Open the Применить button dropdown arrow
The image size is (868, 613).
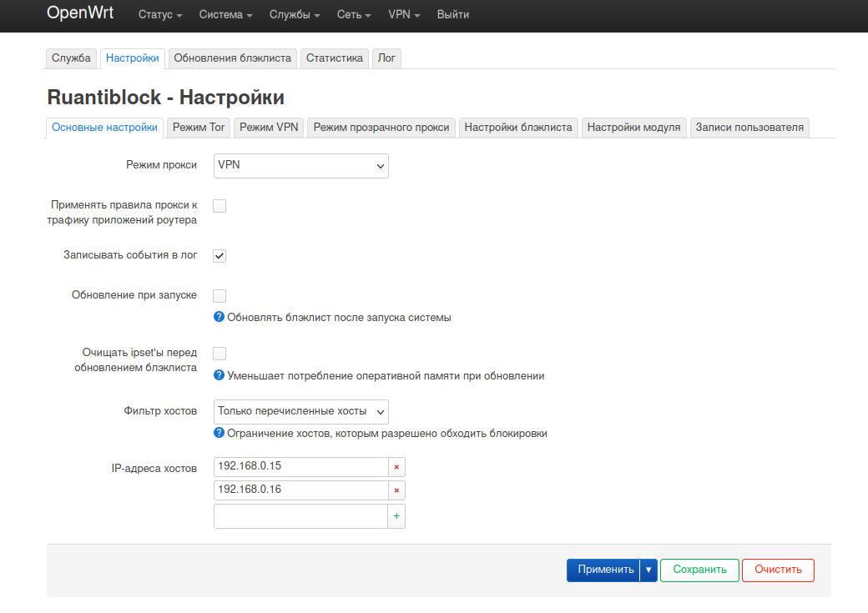[x=648, y=570]
